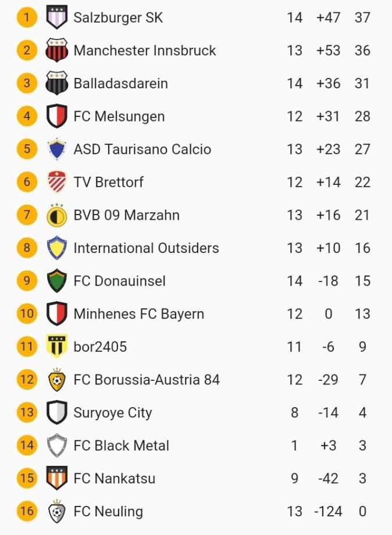The width and height of the screenshot is (392, 535).
Task: Click the Salzburger SK club crest
Action: coord(56,17)
